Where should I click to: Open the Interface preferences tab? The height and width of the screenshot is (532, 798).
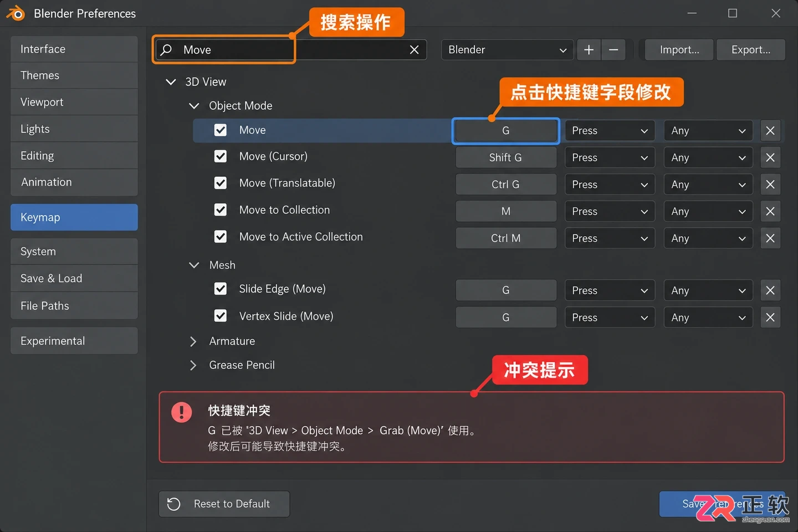pyautogui.click(x=74, y=49)
